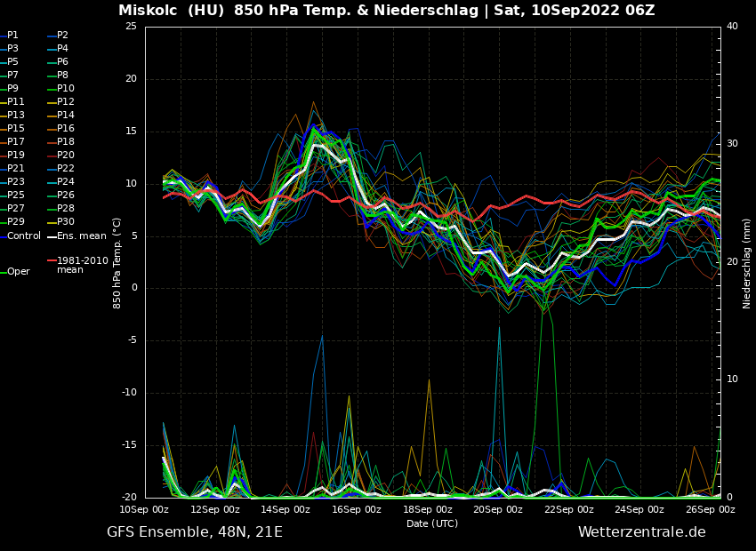Click the Control run legend entry
Screen dimensions: 756x551
pos(24,236)
